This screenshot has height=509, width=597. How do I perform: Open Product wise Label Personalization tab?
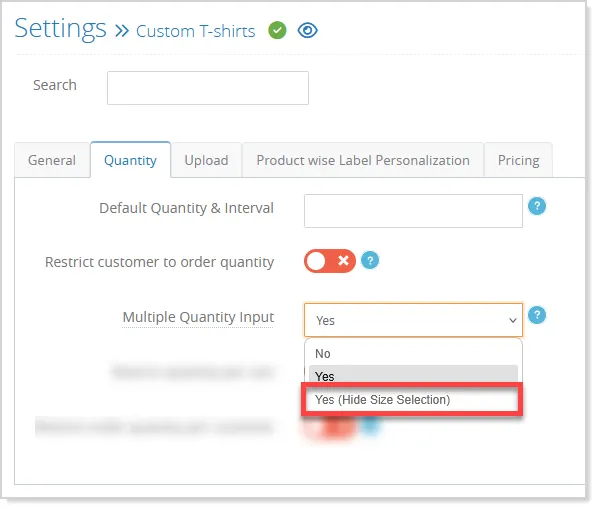pyautogui.click(x=363, y=160)
